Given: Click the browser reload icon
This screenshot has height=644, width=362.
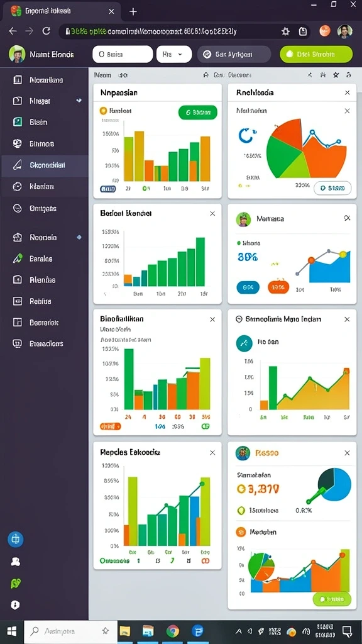Looking at the screenshot, I should click(47, 31).
